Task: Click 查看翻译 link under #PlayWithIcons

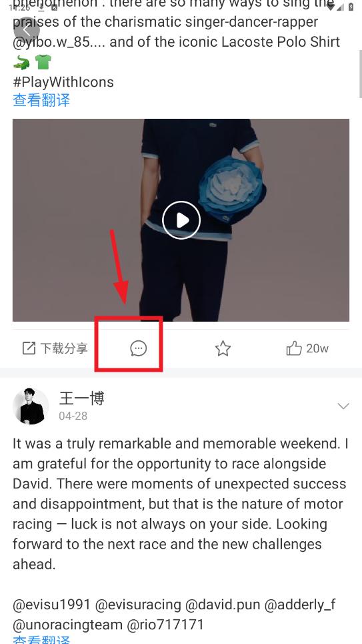Action: coord(41,100)
